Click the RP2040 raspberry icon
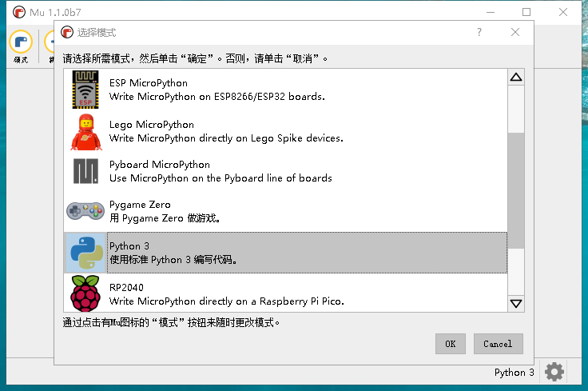This screenshot has height=391, width=588. 85,293
